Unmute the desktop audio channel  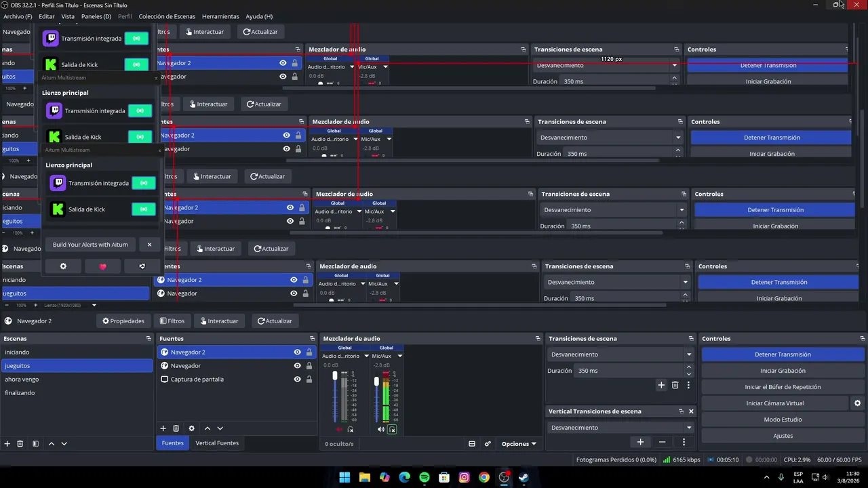point(340,429)
